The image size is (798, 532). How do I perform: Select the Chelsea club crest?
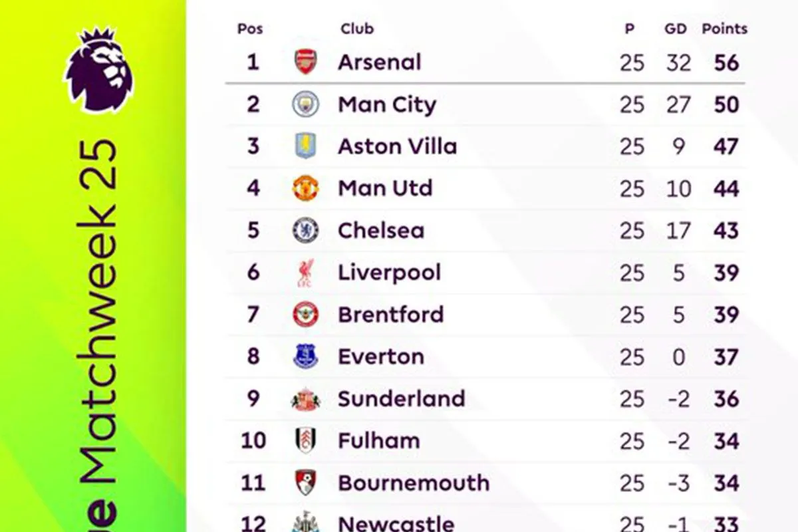pyautogui.click(x=306, y=230)
